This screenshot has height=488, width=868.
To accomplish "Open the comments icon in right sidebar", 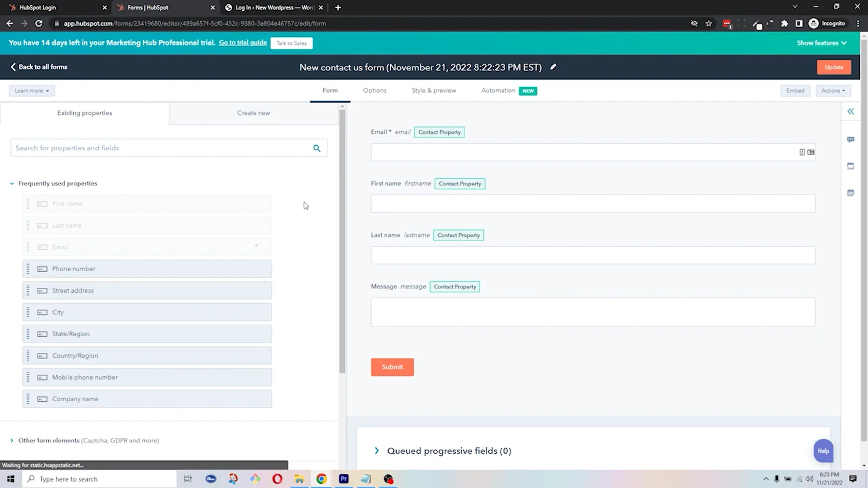I will point(851,139).
